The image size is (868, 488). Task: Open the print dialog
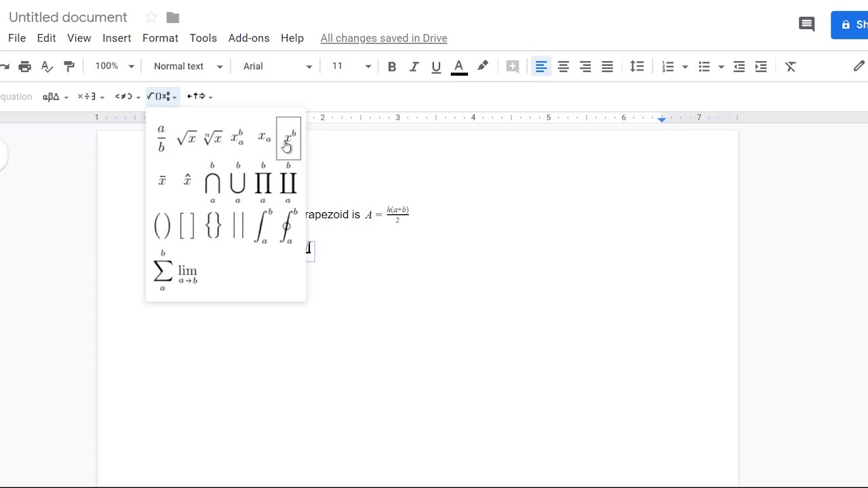[25, 66]
